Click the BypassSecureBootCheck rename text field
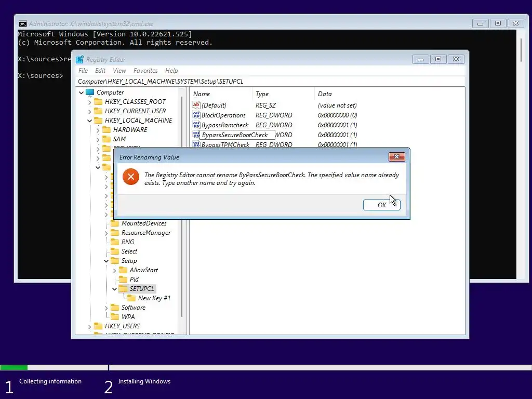 point(237,135)
